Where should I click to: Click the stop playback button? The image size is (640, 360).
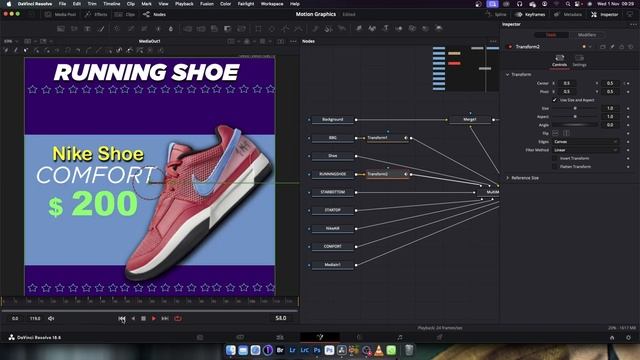click(x=143, y=318)
